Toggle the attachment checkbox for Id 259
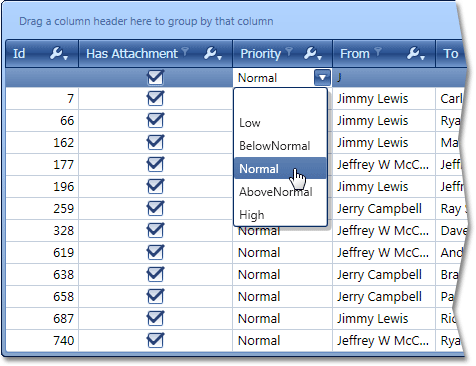This screenshot has width=476, height=366. tap(155, 208)
